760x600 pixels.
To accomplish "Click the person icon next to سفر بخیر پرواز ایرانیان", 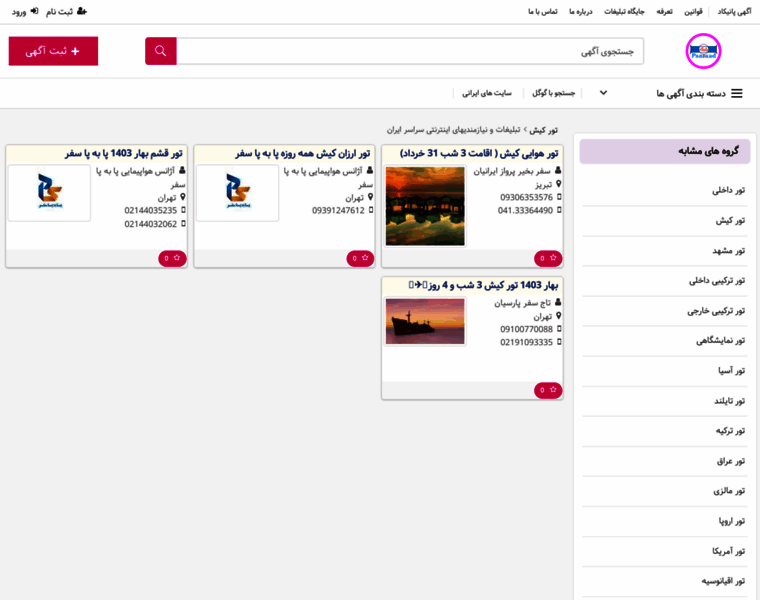I will point(558,171).
